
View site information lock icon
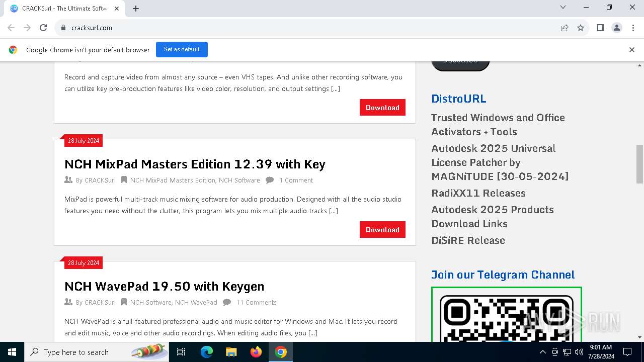[x=63, y=28]
